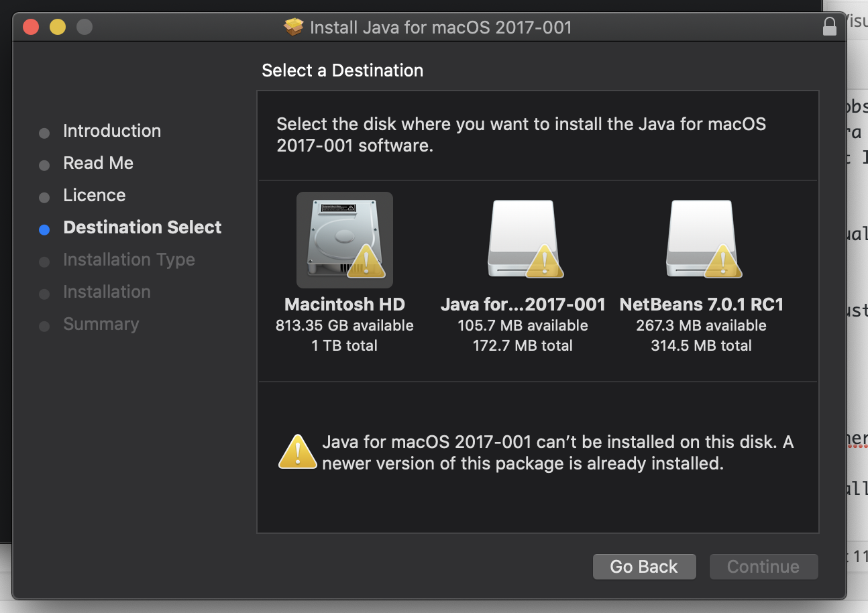
Task: Click the Summary step in sidebar
Action: (x=101, y=324)
